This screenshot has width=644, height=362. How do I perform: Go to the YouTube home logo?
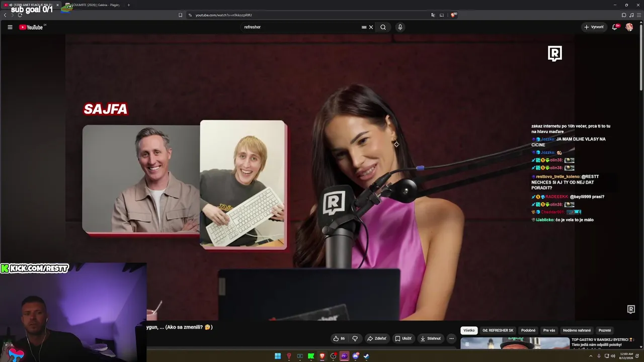point(31,27)
